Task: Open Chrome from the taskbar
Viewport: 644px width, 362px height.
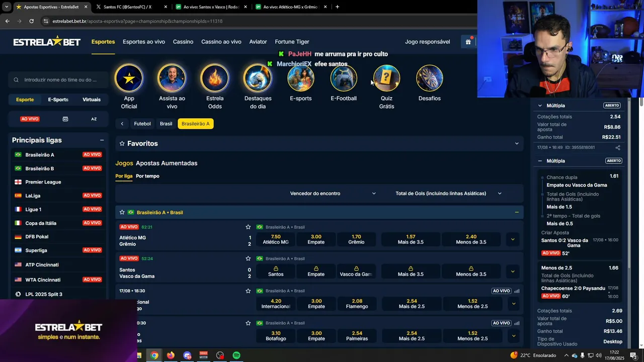Action: (154, 355)
